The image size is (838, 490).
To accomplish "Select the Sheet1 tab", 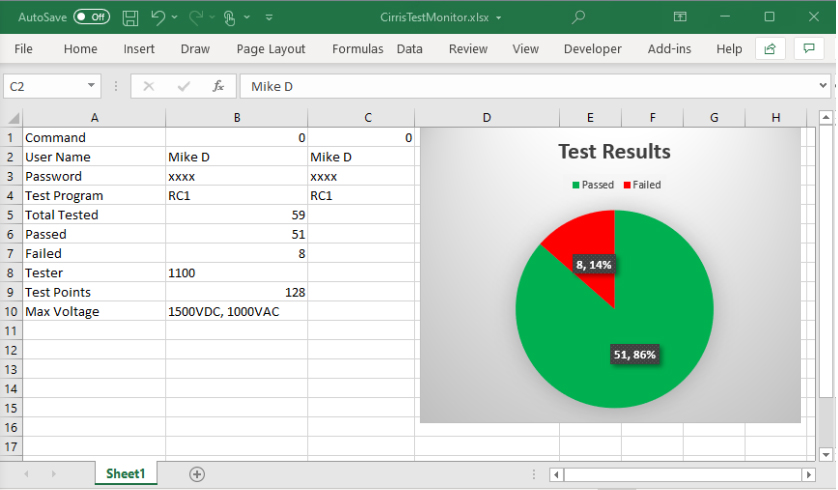I will coord(126,473).
